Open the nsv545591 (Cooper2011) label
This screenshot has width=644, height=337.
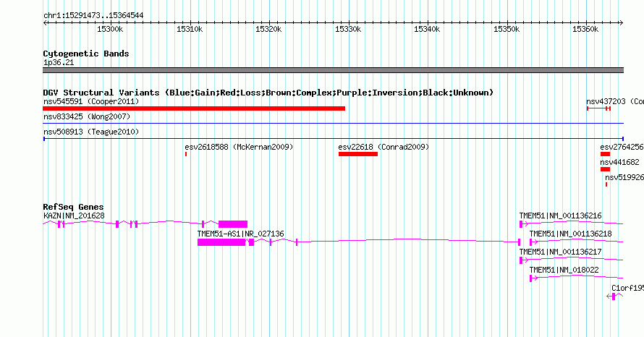tap(91, 101)
